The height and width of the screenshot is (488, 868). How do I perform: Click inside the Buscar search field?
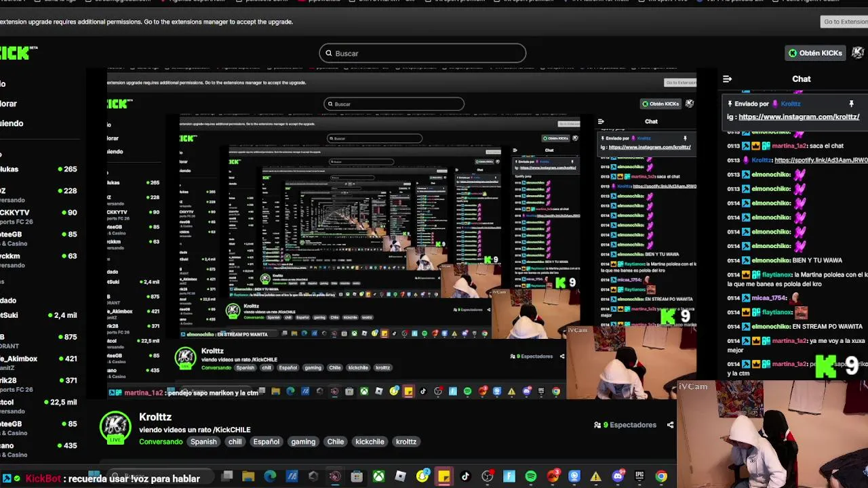tap(422, 54)
